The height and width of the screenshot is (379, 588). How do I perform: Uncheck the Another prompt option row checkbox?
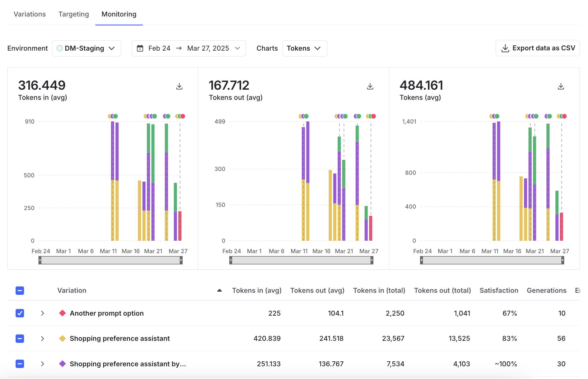[x=20, y=313]
